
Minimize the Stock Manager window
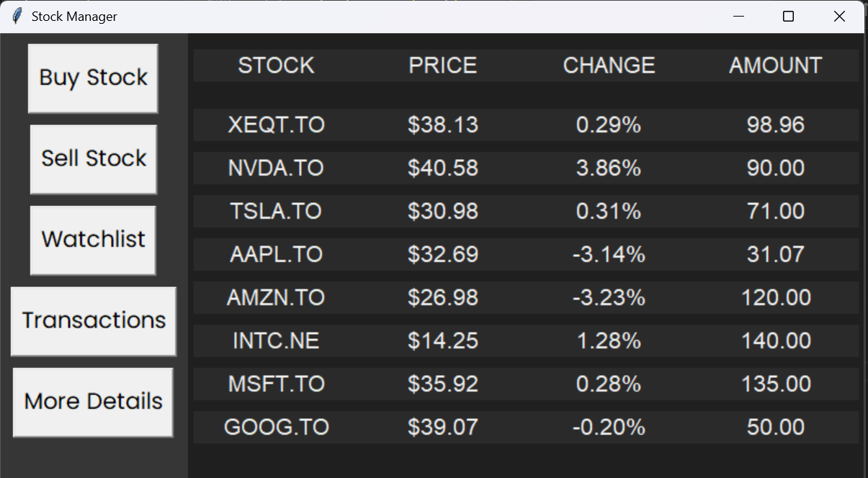click(738, 17)
